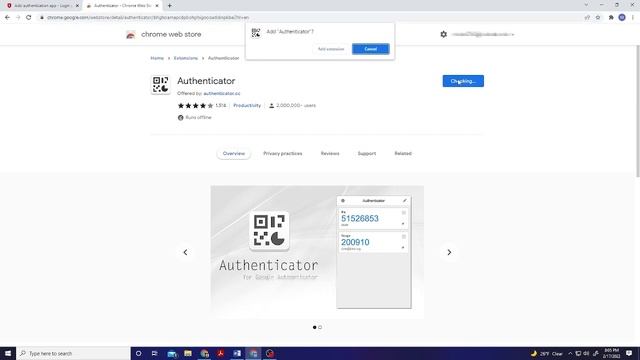Open the notification center icon

coord(629,353)
